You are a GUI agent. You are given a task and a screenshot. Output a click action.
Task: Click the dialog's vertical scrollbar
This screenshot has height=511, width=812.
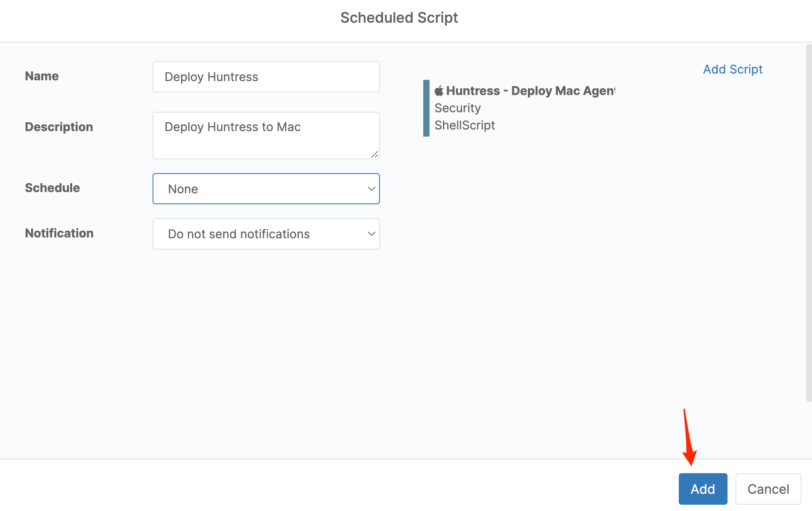click(x=809, y=223)
